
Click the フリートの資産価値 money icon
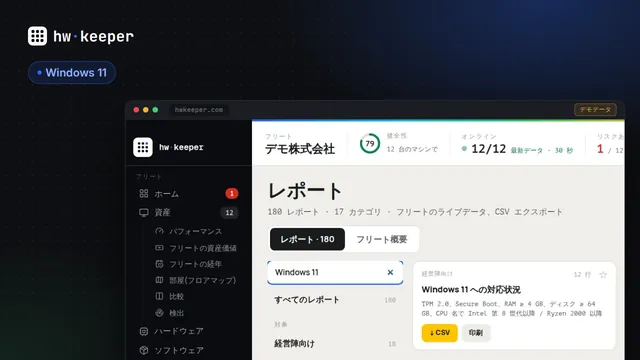(x=160, y=248)
